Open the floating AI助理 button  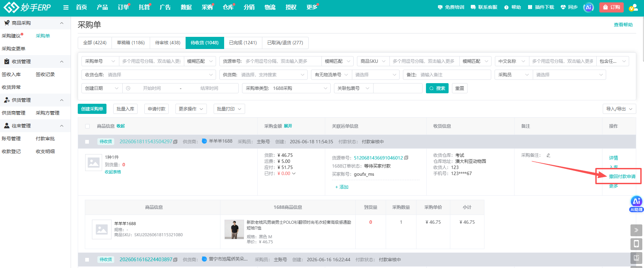click(637, 204)
